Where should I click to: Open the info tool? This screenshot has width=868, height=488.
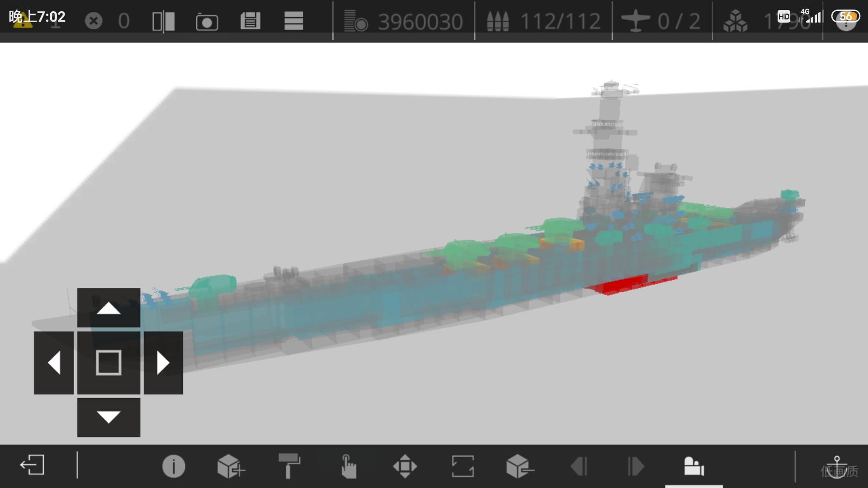(174, 466)
